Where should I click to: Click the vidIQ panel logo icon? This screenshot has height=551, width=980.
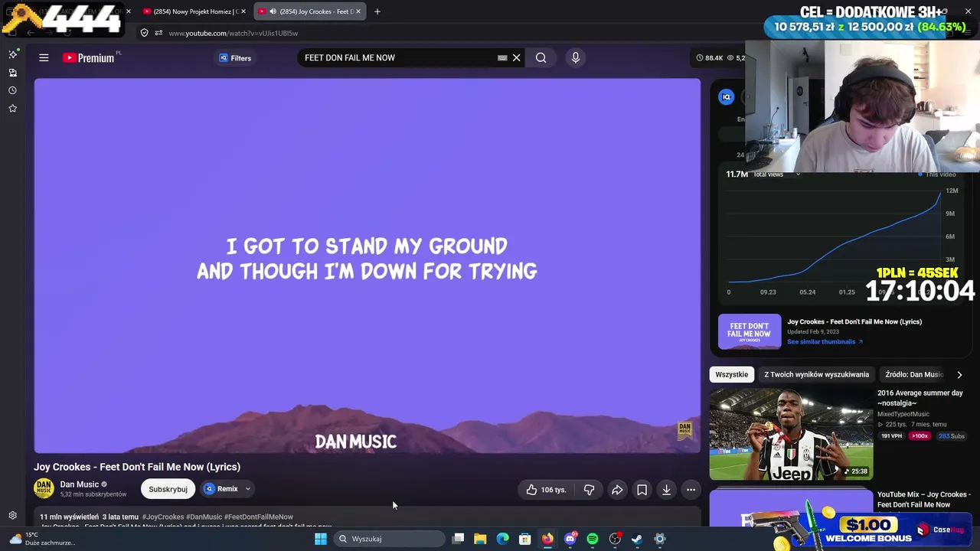point(727,96)
